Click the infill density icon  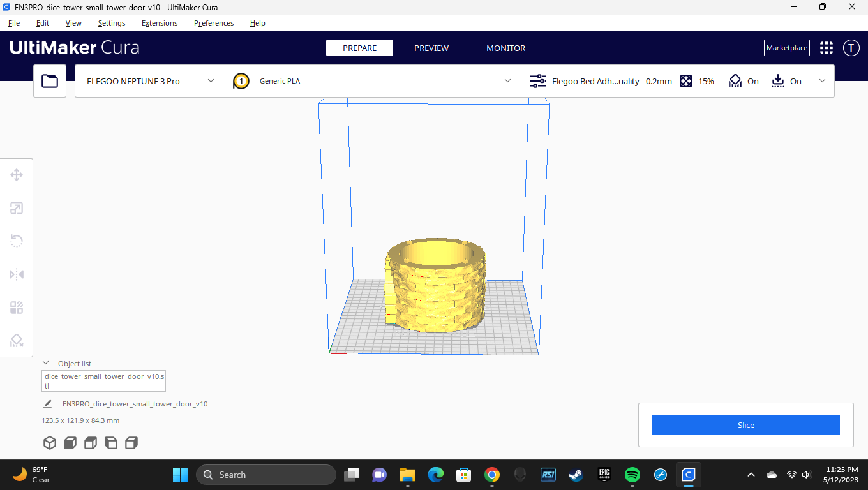[x=686, y=81]
